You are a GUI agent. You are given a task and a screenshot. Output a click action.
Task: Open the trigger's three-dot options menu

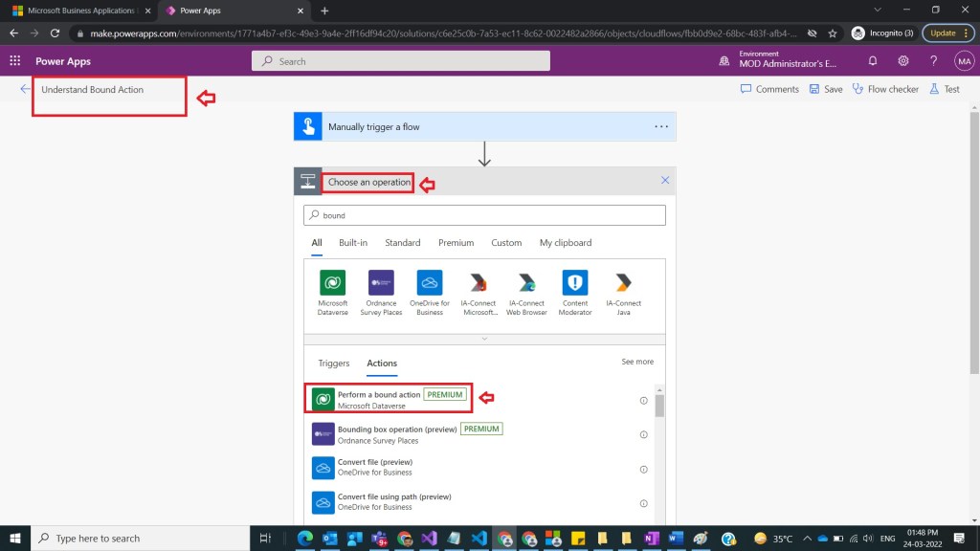pyautogui.click(x=661, y=126)
